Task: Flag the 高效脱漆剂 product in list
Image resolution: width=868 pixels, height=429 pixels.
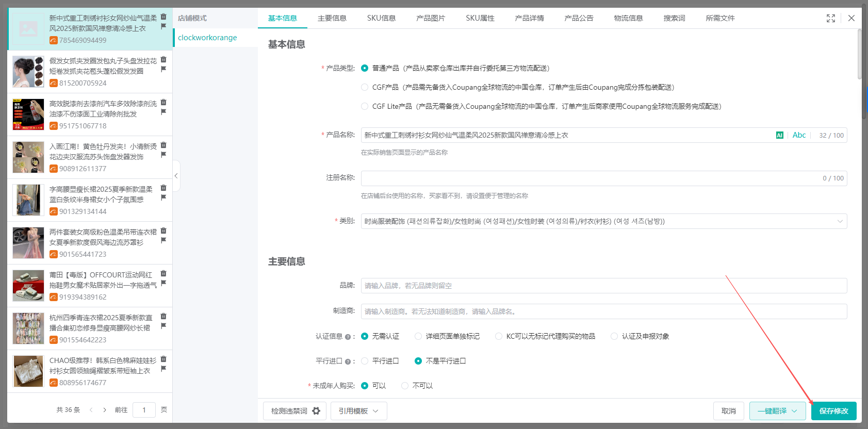Action: (163, 112)
